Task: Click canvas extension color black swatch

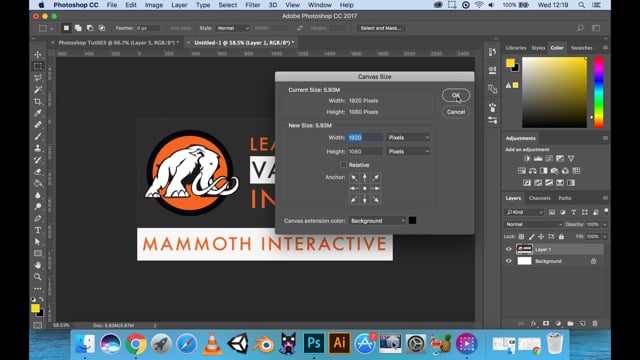Action: coord(412,220)
